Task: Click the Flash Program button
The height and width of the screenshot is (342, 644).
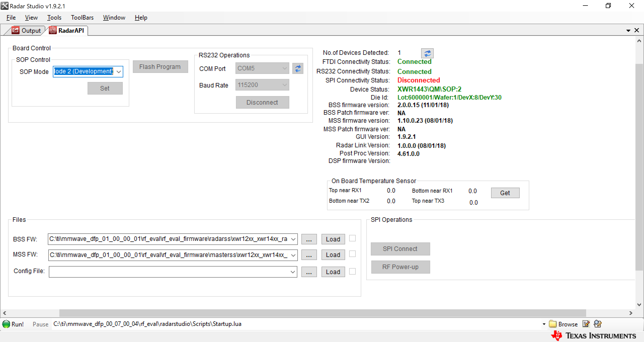Action: pyautogui.click(x=160, y=67)
